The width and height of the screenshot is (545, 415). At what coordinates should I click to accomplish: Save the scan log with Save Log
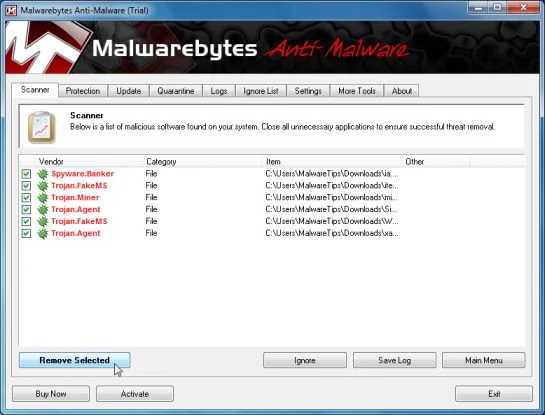pyautogui.click(x=394, y=360)
